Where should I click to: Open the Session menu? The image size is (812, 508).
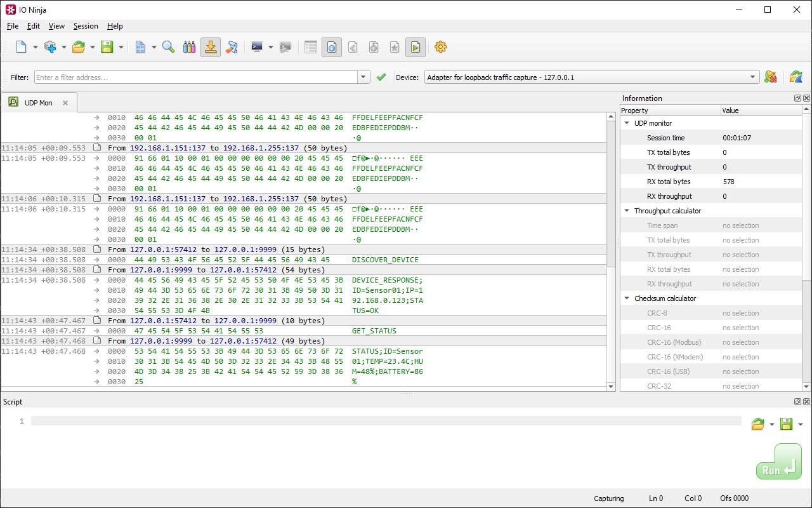tap(86, 26)
